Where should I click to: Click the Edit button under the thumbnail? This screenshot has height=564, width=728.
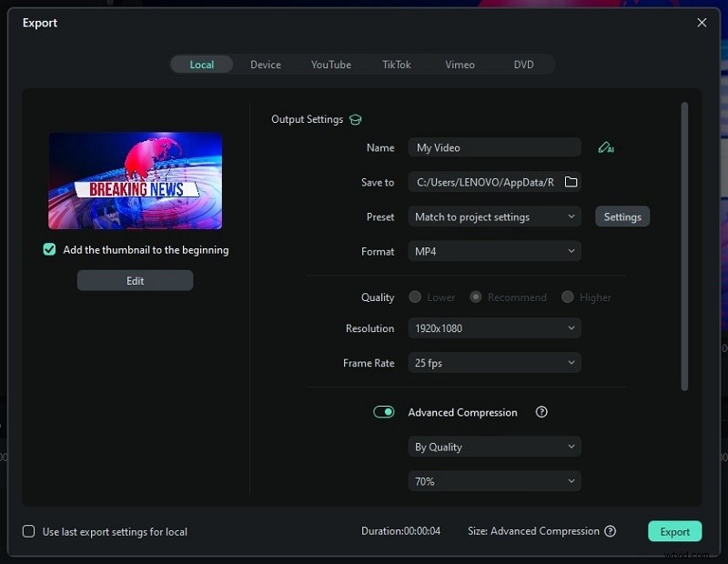(x=135, y=280)
